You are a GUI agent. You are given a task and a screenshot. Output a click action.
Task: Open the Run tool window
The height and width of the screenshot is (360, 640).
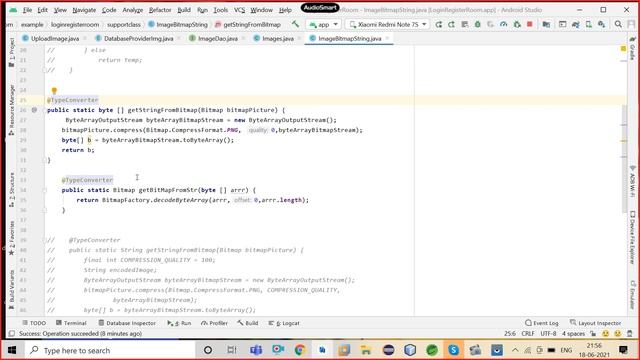point(179,323)
